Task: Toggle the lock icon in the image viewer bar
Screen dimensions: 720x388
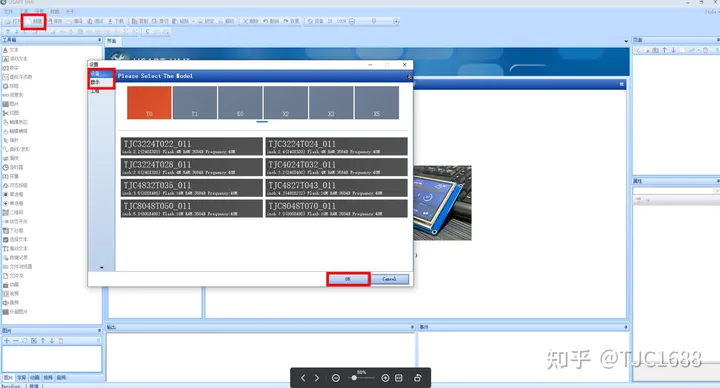Action: click(417, 378)
